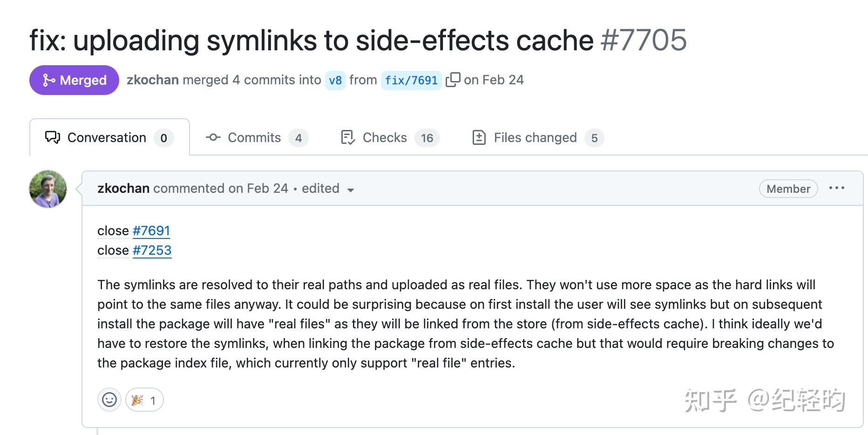Toggle the party popper reaction
Image resolution: width=868 pixels, height=435 pixels.
tap(144, 400)
